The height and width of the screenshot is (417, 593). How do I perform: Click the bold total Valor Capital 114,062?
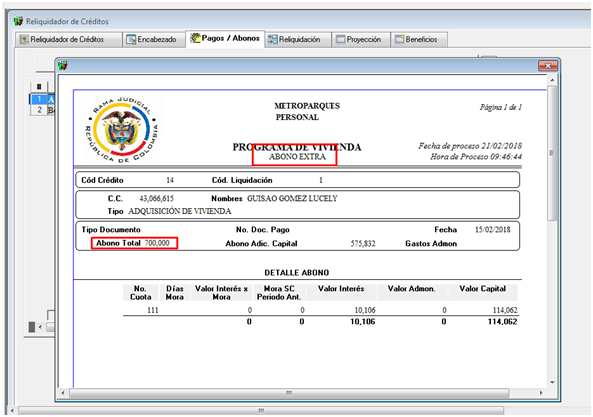(502, 322)
